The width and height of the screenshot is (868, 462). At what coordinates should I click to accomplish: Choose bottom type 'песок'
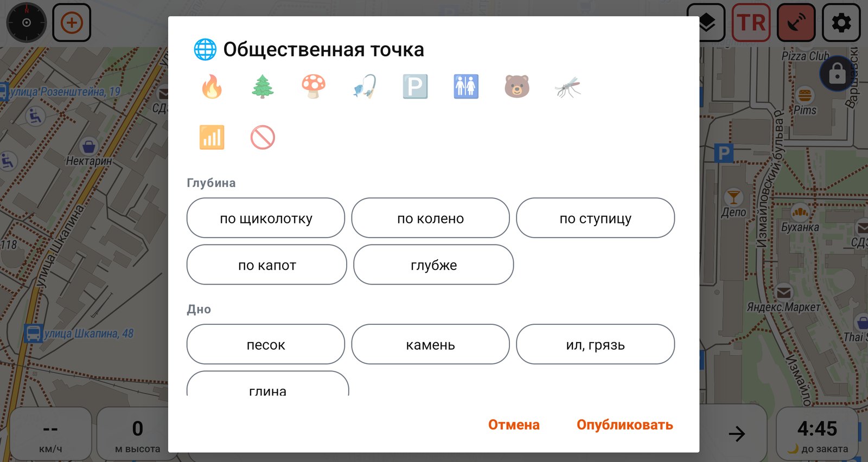pyautogui.click(x=266, y=344)
